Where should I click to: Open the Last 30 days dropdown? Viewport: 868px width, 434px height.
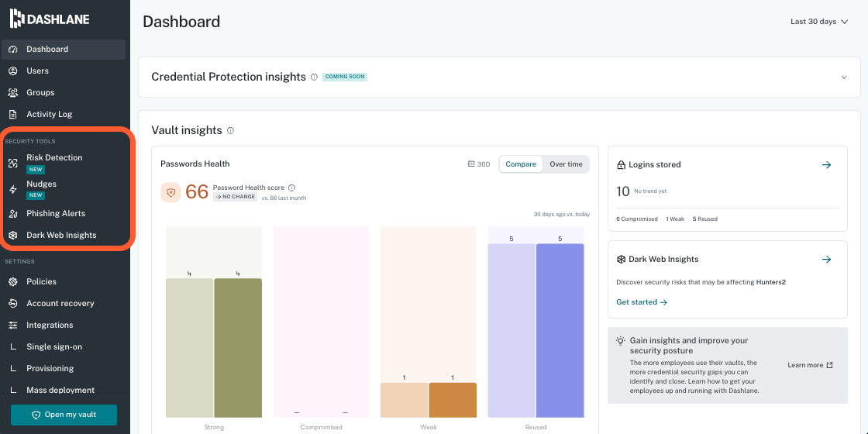[819, 22]
